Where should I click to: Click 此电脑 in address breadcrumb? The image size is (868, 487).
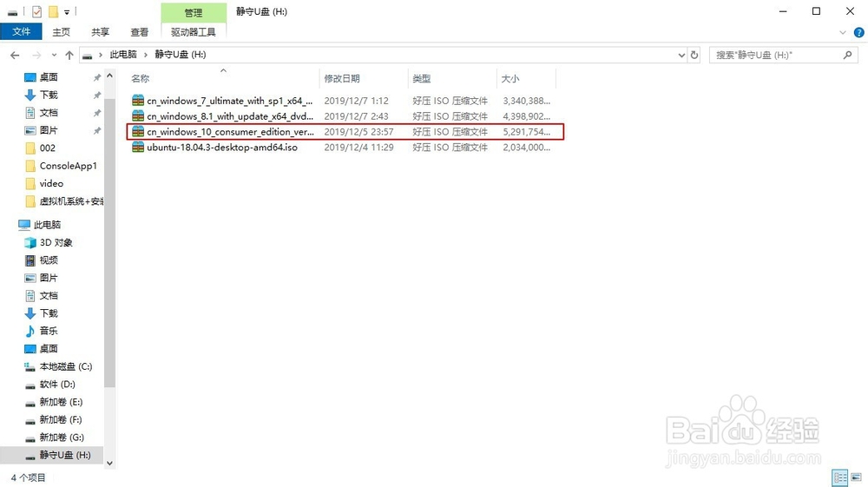click(x=123, y=54)
